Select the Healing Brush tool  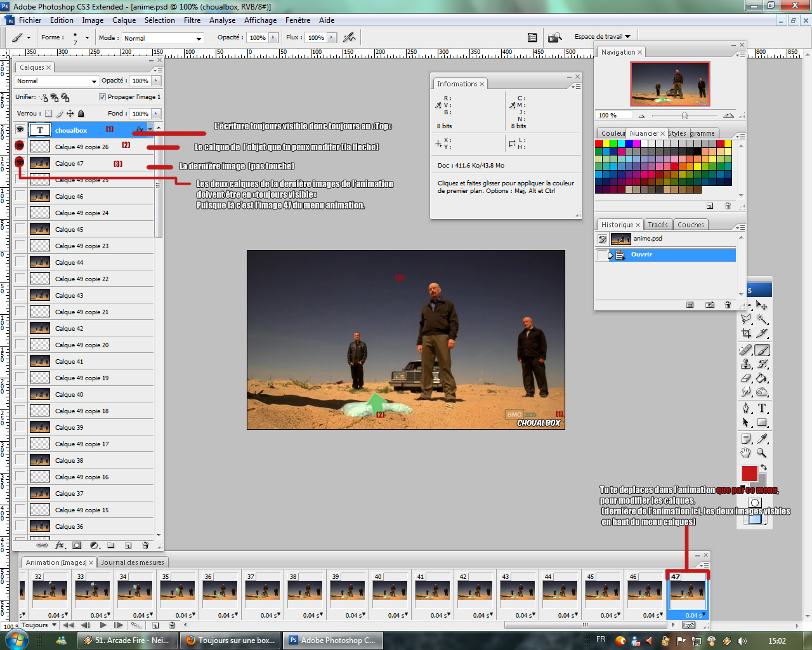746,350
